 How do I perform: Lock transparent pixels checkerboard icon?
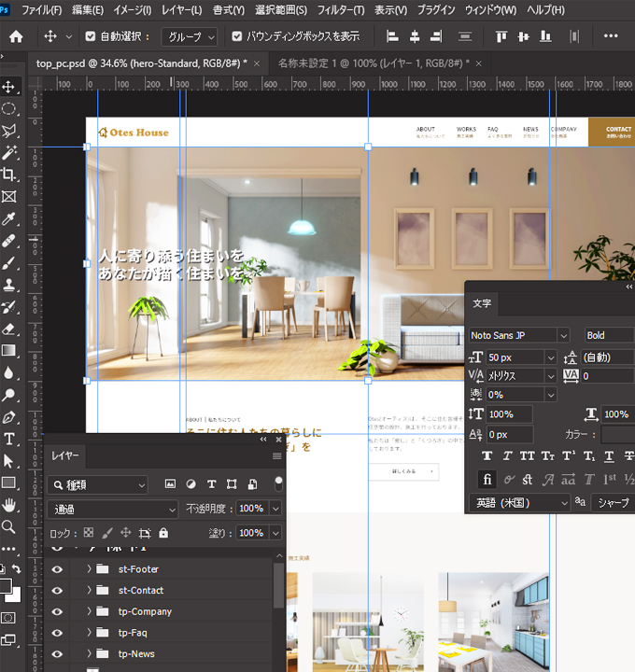(89, 533)
